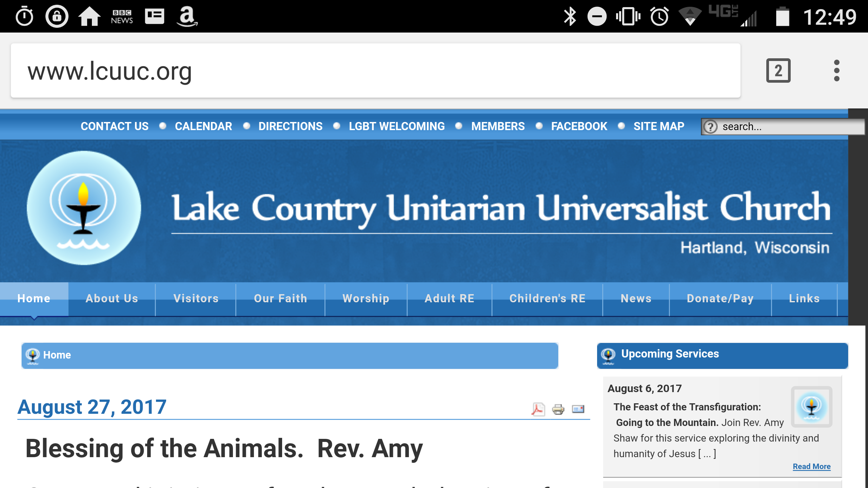The height and width of the screenshot is (488, 868).
Task: Tap the 4G LTE signal indicator
Action: [x=733, y=16]
